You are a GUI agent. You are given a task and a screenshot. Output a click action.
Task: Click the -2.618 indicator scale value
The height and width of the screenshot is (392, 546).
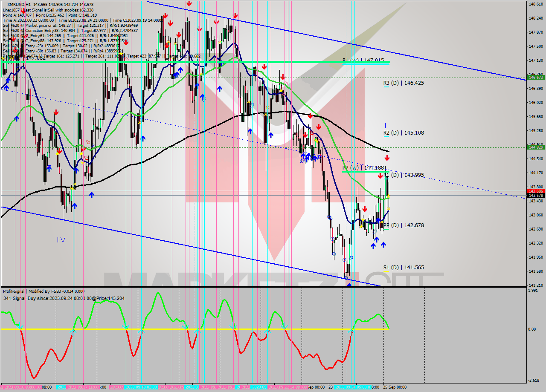click(534, 380)
